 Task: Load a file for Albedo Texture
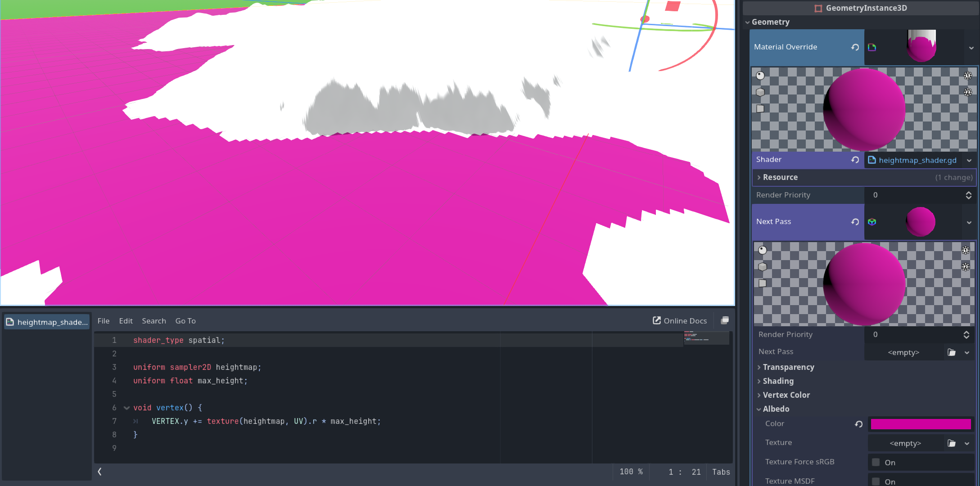click(951, 443)
